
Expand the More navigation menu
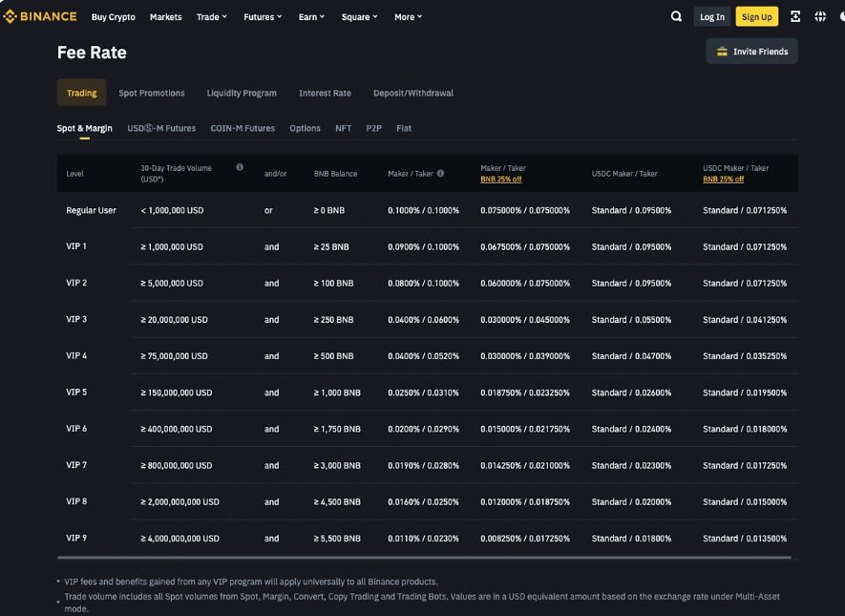408,16
